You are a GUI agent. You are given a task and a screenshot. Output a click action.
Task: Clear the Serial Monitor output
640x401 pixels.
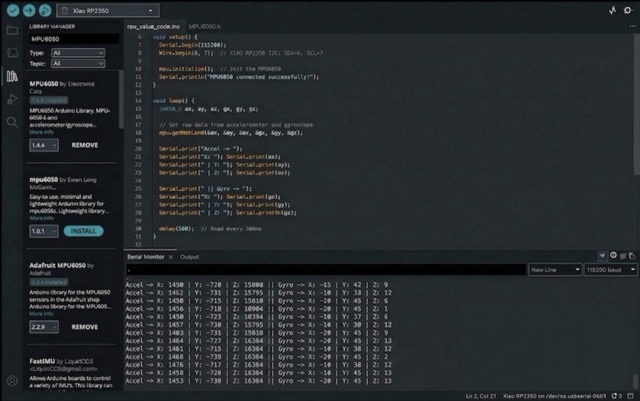tap(623, 256)
